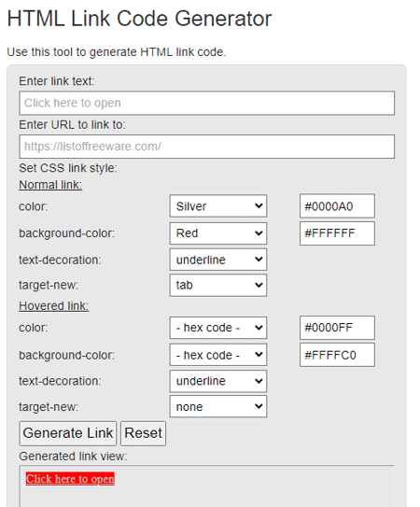Expand Normal link text-decoration dropdown
420x507 pixels.
coord(217,260)
